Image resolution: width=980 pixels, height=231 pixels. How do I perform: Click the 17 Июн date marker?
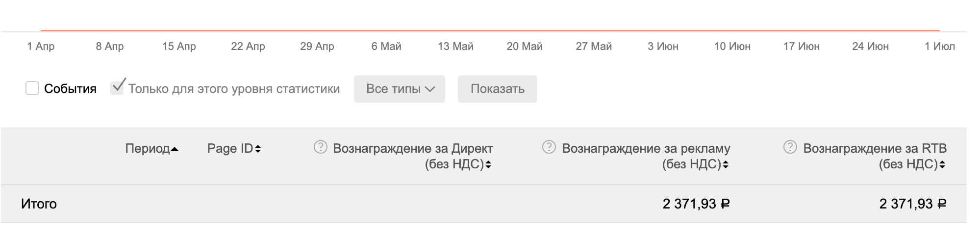[802, 46]
